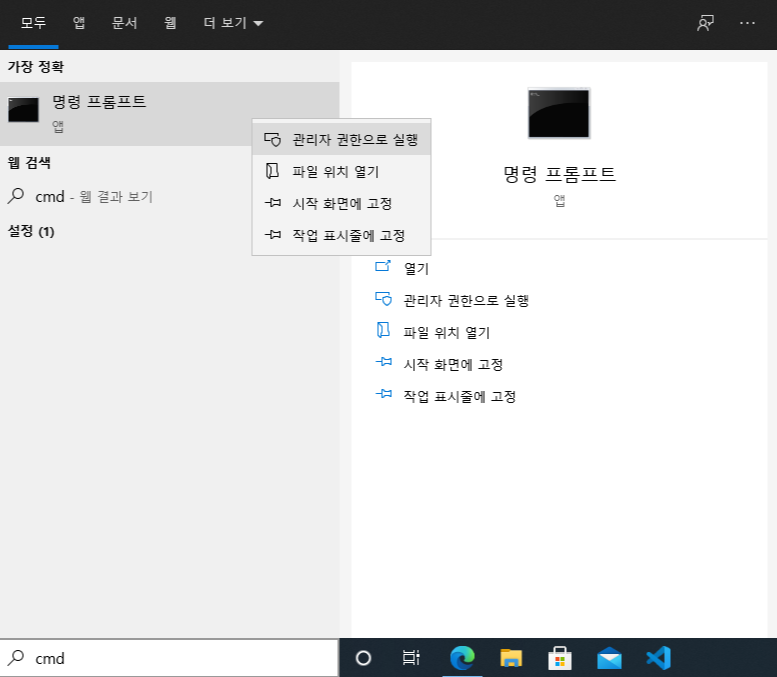Open Cortana circle on taskbar

[363, 658]
